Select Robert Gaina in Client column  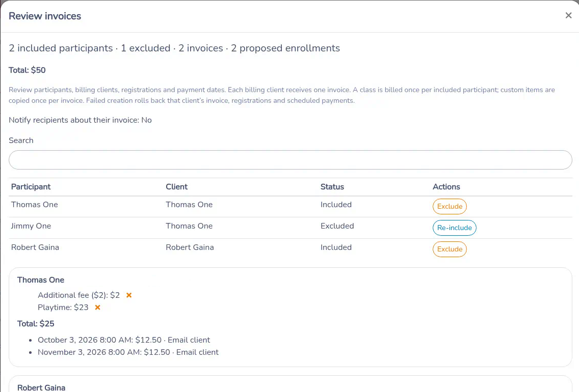(190, 247)
